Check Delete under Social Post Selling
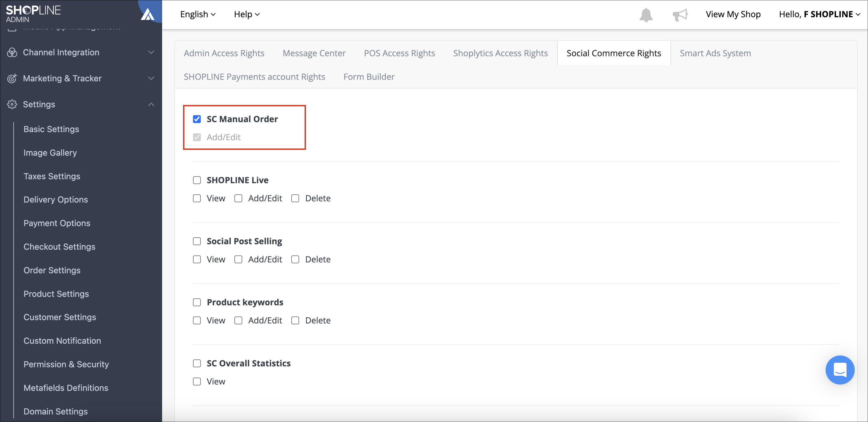Image resolution: width=868 pixels, height=422 pixels. click(x=295, y=259)
